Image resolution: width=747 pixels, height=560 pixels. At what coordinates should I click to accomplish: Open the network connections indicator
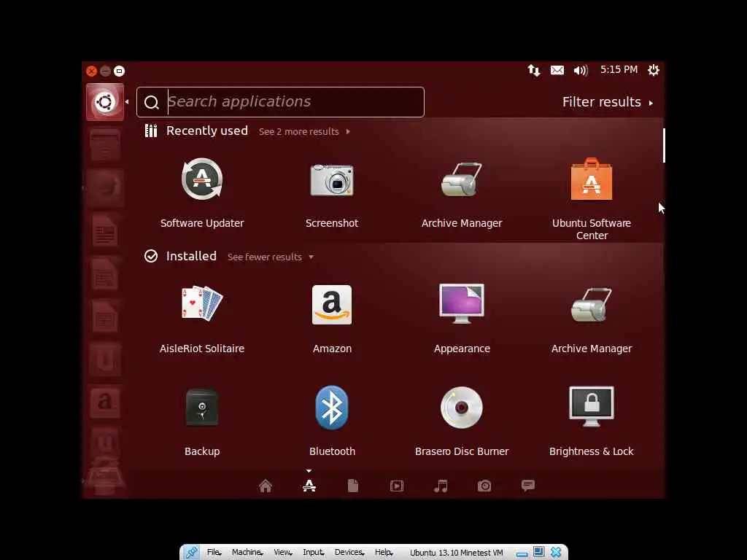(x=534, y=71)
